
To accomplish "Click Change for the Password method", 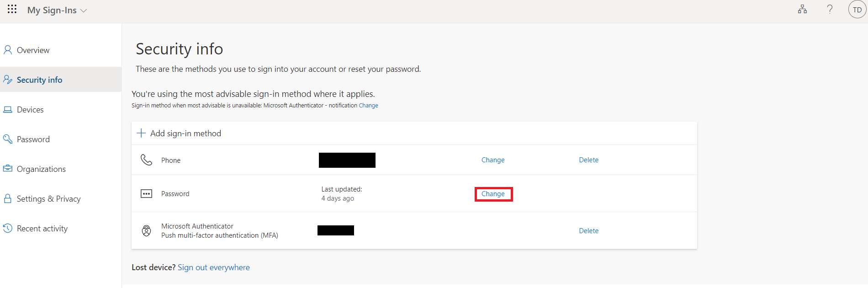I will (x=493, y=194).
